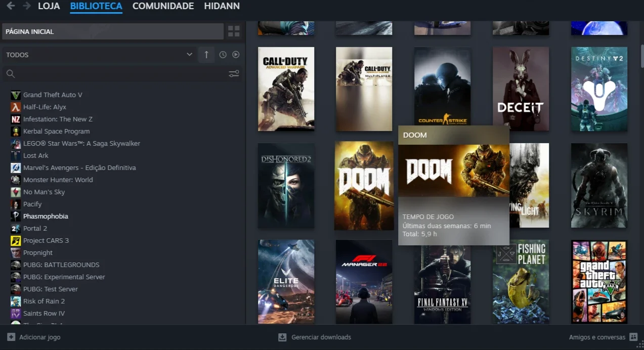Click the PÁGINA INICIAL button
The width and height of the screenshot is (644, 350).
(113, 31)
